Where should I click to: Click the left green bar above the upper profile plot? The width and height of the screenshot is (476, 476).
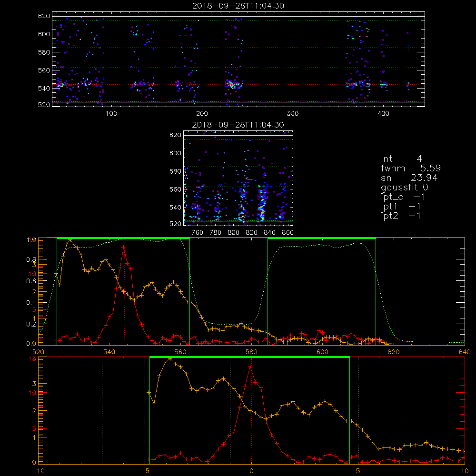click(x=123, y=238)
